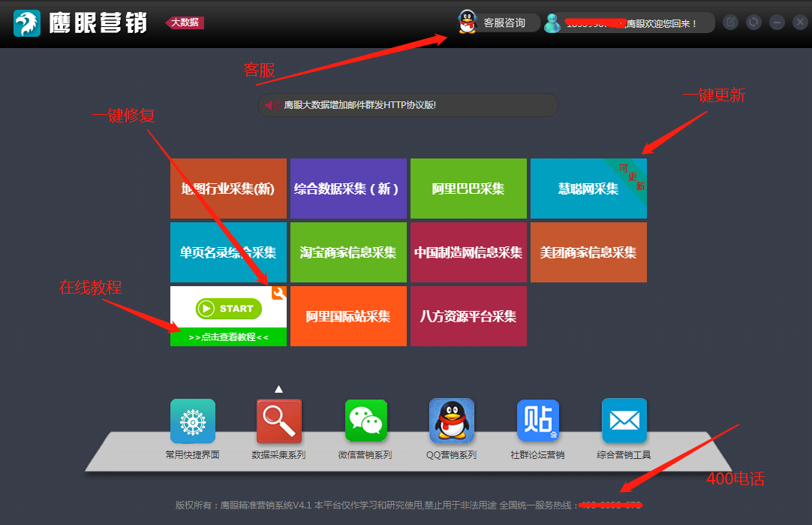812x525 pixels.
Task: Click the 大数据 badge beside the logo
Action: click(x=185, y=23)
